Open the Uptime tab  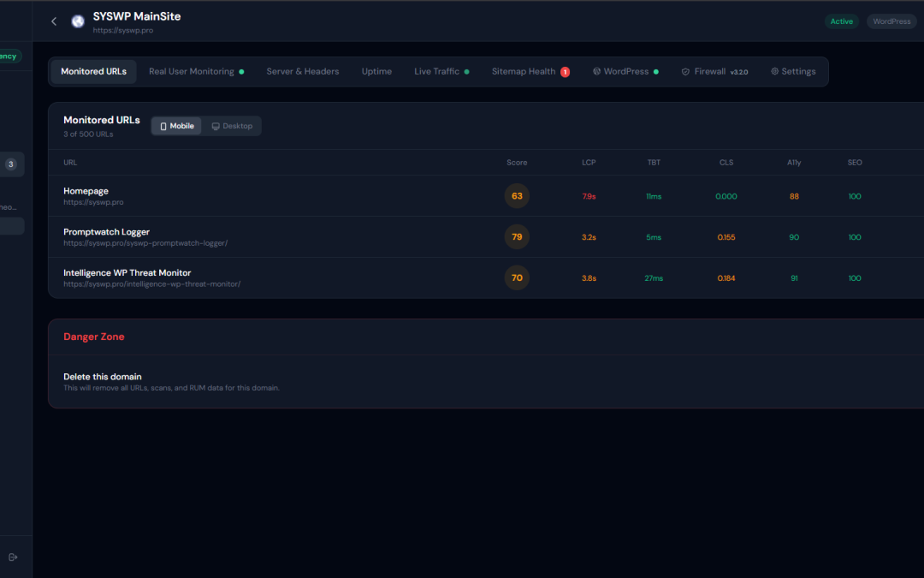(376, 71)
